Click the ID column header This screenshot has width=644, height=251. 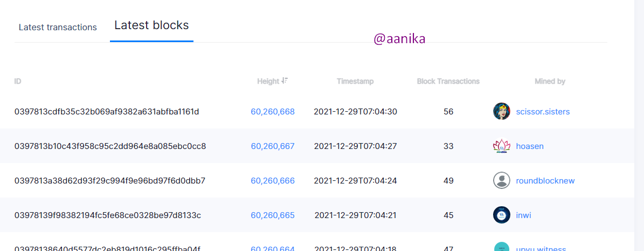coord(18,82)
